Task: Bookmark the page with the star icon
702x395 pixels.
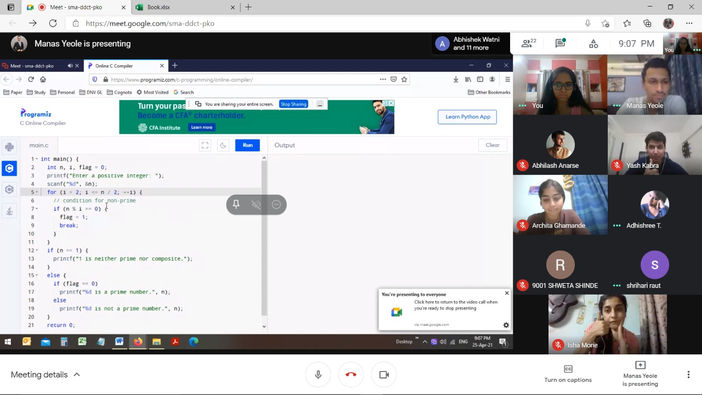Action: tap(404, 79)
